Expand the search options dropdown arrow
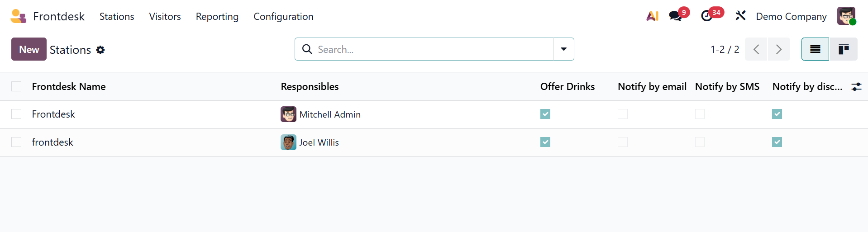The width and height of the screenshot is (868, 232). [x=564, y=49]
